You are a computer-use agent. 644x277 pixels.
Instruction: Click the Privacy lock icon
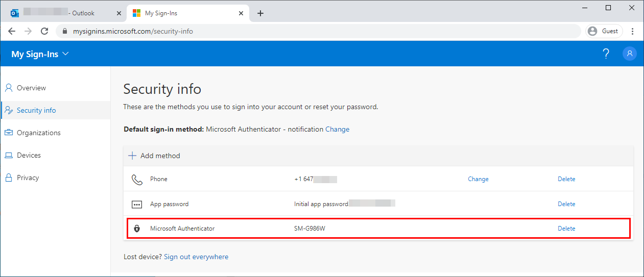(x=9, y=178)
